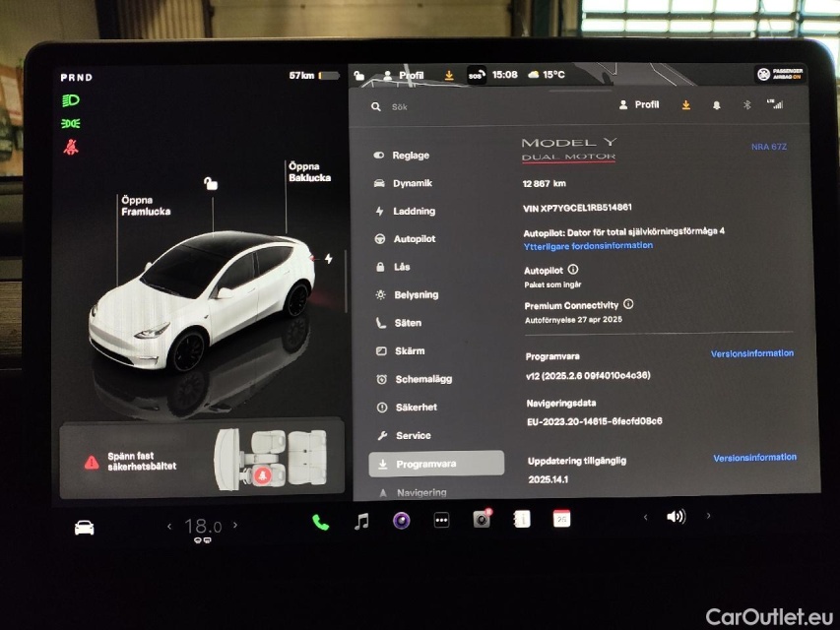Tap the info icon next to Premium Connectivity
840x630 pixels.
point(628,304)
